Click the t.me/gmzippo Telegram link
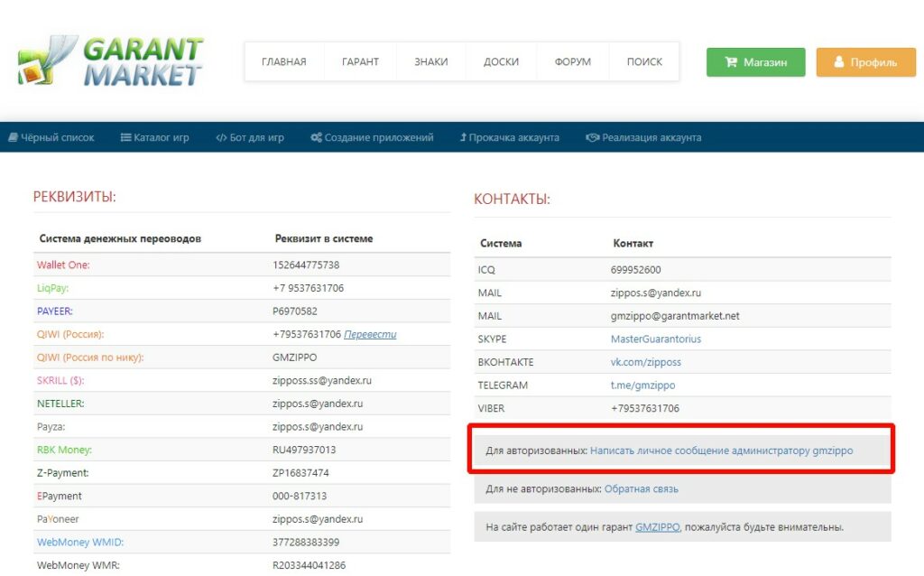This screenshot has height=576, width=924. (642, 386)
